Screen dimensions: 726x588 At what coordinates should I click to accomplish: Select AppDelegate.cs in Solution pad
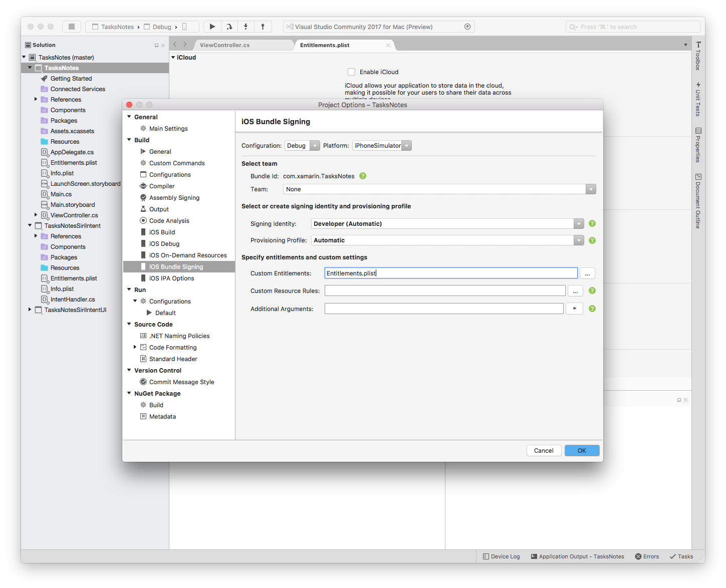click(x=72, y=152)
